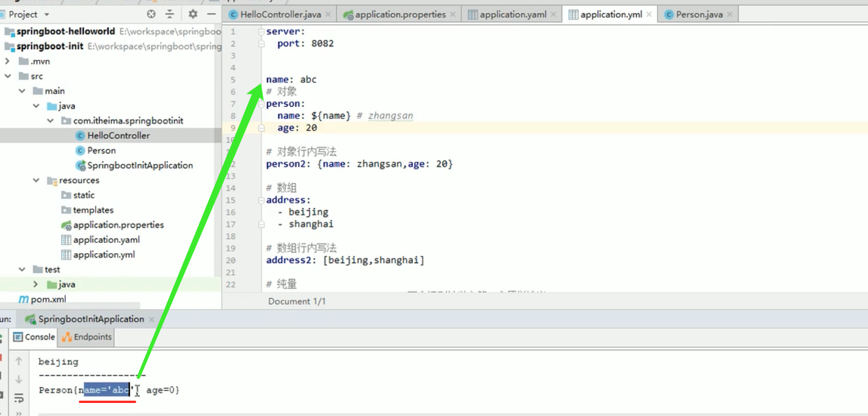
Task: Click the 'Document 1/1' breadcrumb
Action: coord(297,301)
